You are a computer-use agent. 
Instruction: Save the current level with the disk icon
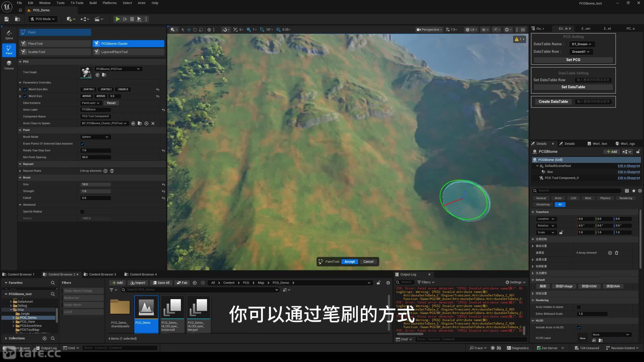[x=7, y=19]
